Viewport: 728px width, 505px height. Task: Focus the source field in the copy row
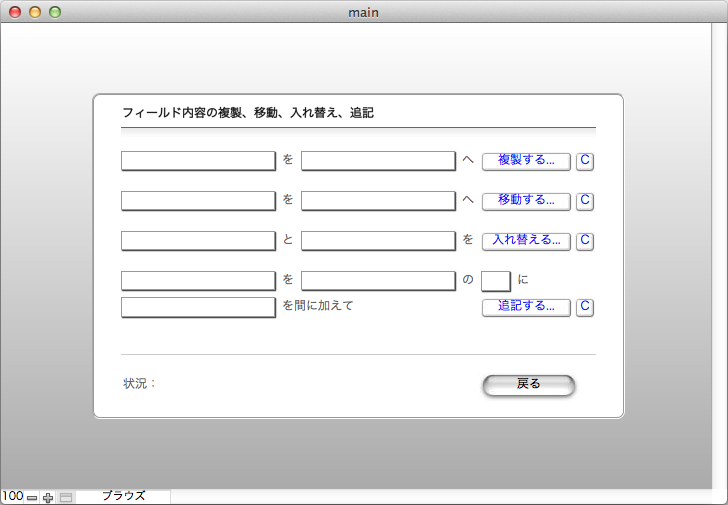coord(198,161)
